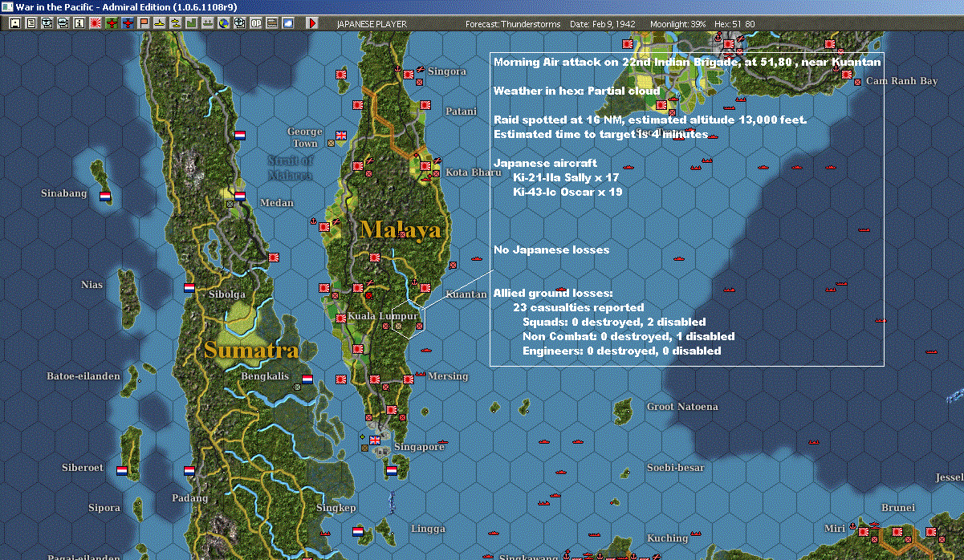Select red plane on blue background icon
The width and height of the screenshot is (964, 560).
click(x=128, y=23)
